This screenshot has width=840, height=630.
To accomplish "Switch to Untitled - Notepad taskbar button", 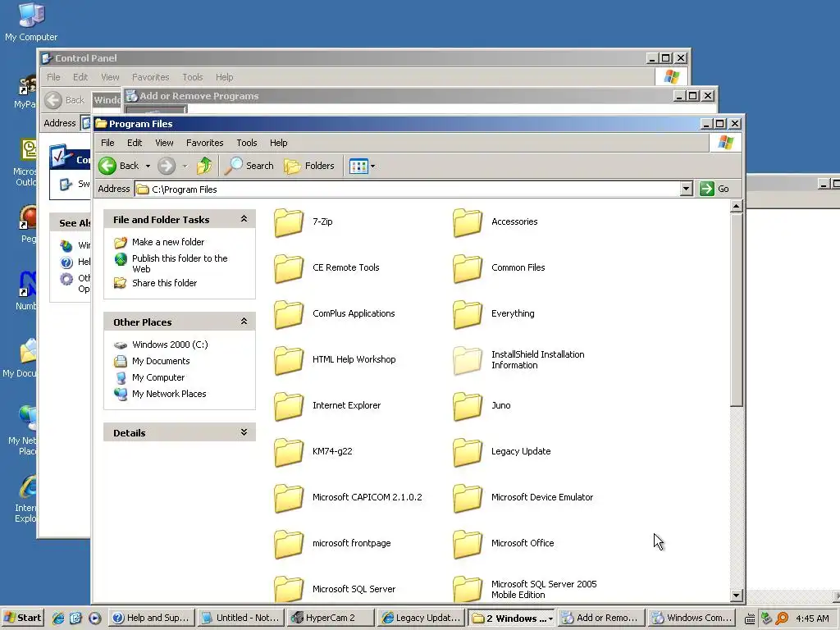I will 241,618.
